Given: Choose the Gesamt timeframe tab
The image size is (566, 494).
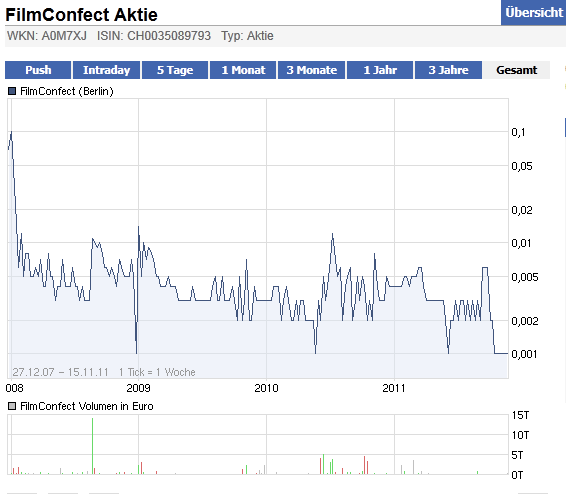Looking at the screenshot, I should pyautogui.click(x=516, y=70).
